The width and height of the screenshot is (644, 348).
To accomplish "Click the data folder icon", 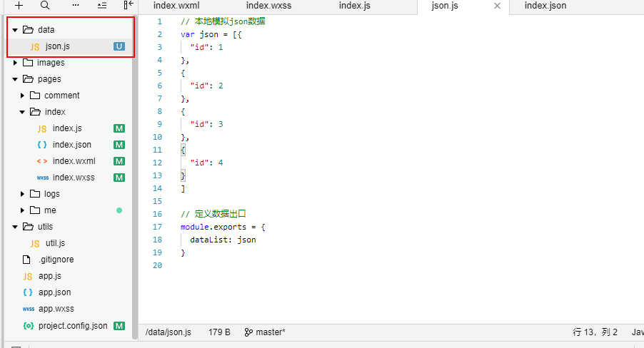I will pos(28,29).
